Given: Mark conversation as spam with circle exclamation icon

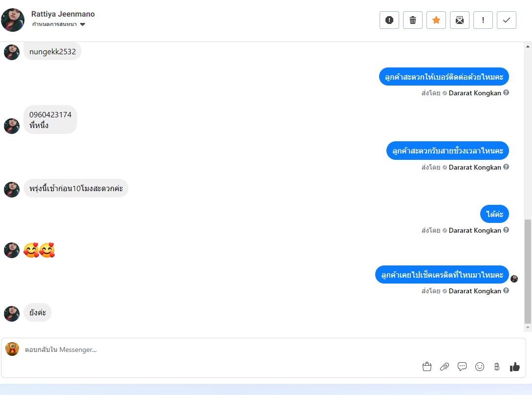Looking at the screenshot, I should (x=389, y=20).
